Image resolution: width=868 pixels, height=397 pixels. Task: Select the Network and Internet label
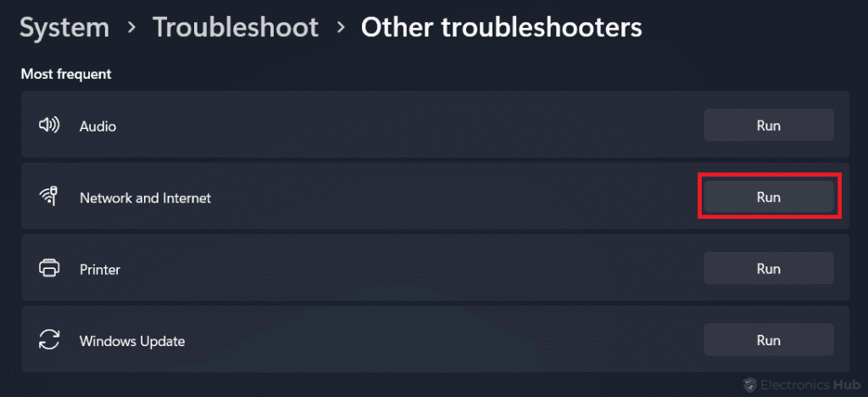145,198
